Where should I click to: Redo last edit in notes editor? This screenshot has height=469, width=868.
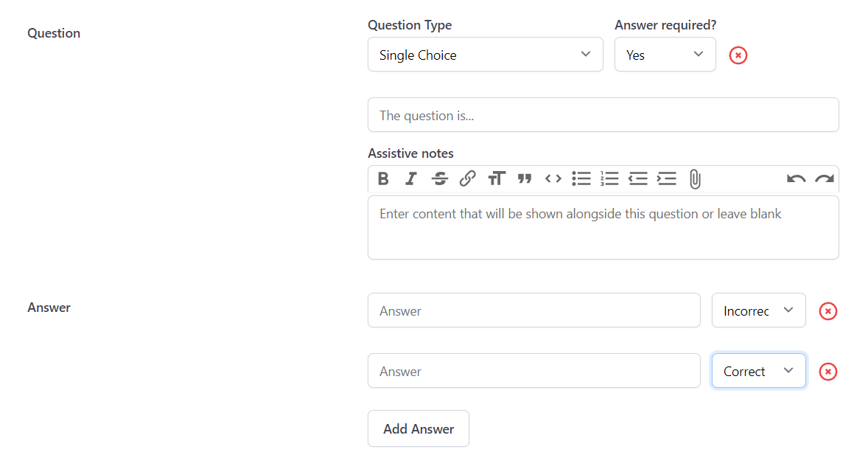point(825,179)
